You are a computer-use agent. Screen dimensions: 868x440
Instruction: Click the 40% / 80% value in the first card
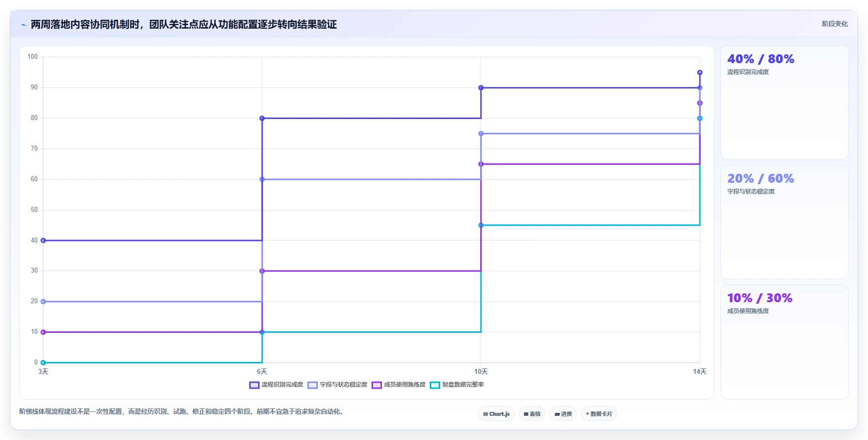760,59
